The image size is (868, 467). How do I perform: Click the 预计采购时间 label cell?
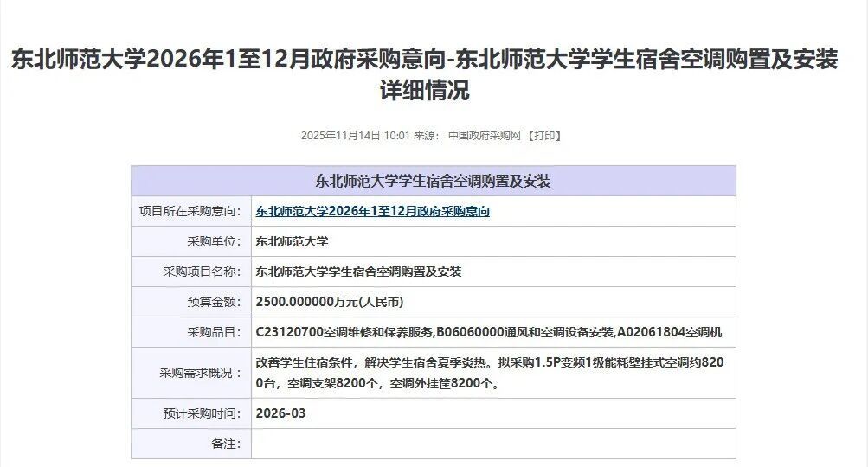point(191,413)
